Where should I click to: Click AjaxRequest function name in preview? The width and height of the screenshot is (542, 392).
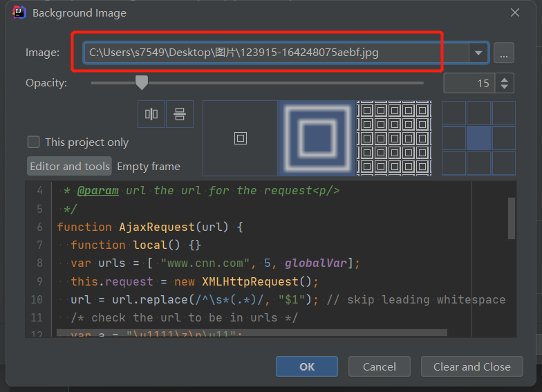coord(156,227)
